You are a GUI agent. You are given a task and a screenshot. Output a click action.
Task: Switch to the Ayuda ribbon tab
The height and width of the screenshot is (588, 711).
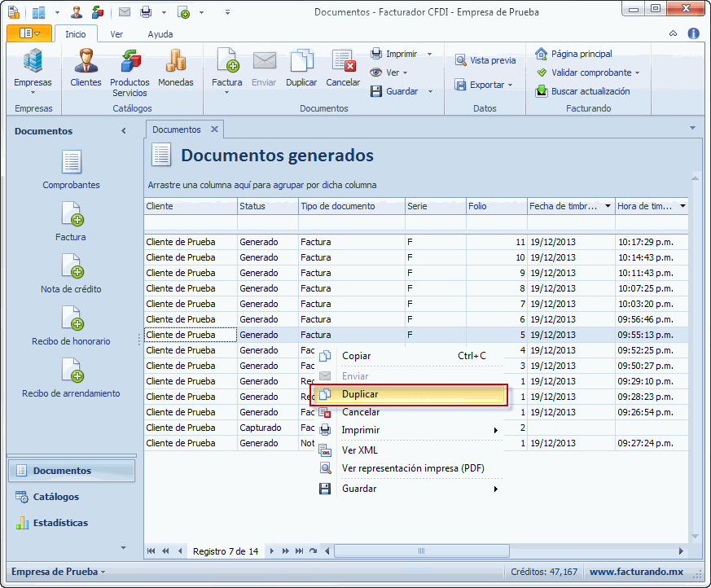(160, 34)
